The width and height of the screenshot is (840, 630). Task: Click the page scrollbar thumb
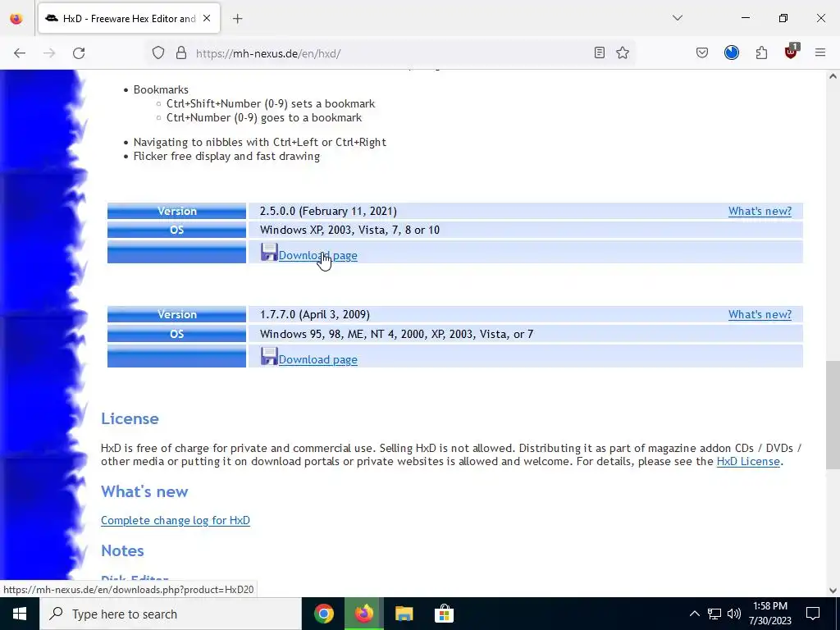tap(833, 415)
